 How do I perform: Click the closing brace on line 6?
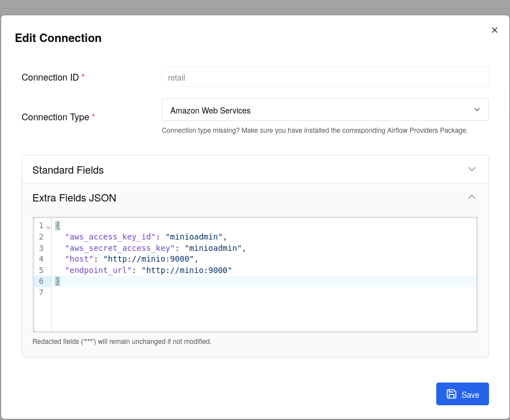coord(57,281)
